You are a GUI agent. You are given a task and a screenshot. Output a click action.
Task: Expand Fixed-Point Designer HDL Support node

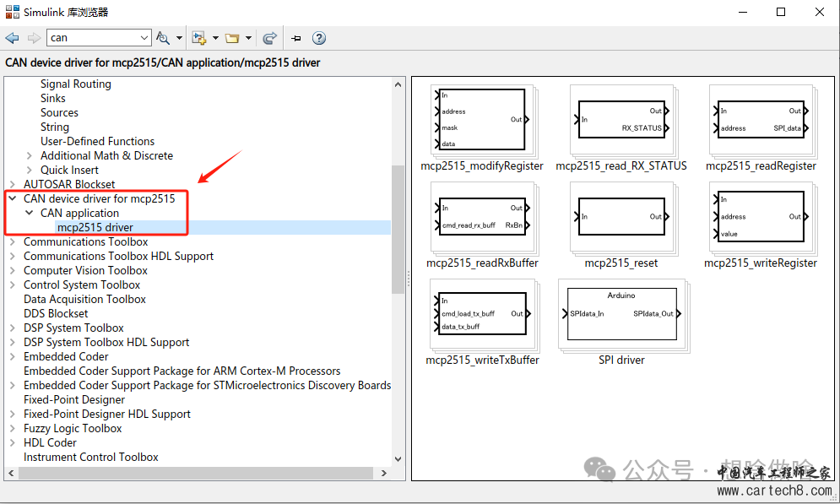point(13,414)
